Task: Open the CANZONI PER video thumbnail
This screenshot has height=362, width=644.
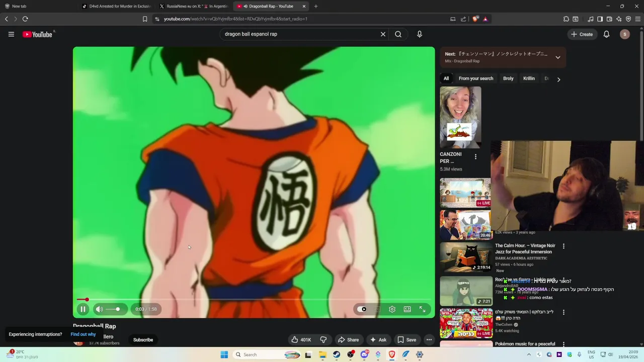Action: 460,117
